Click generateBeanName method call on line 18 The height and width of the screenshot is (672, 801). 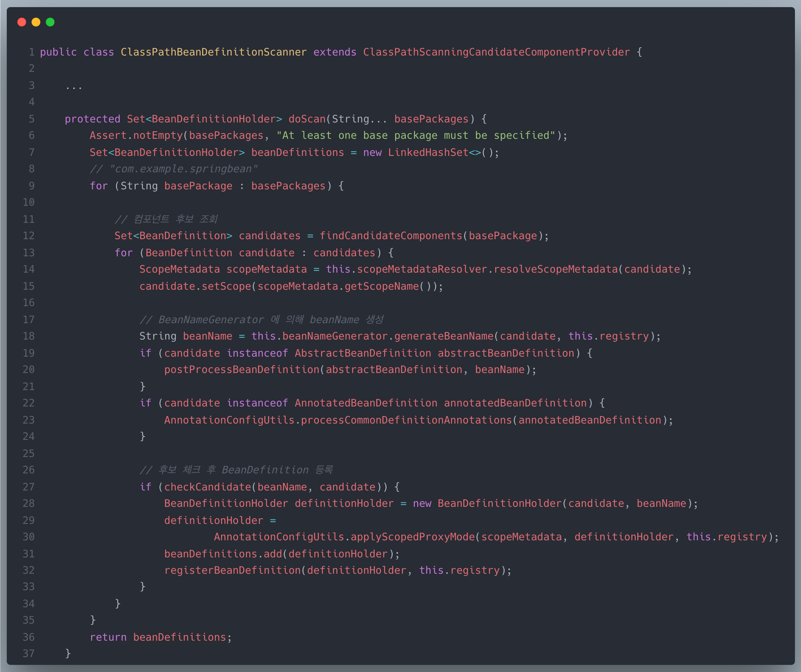click(x=444, y=336)
